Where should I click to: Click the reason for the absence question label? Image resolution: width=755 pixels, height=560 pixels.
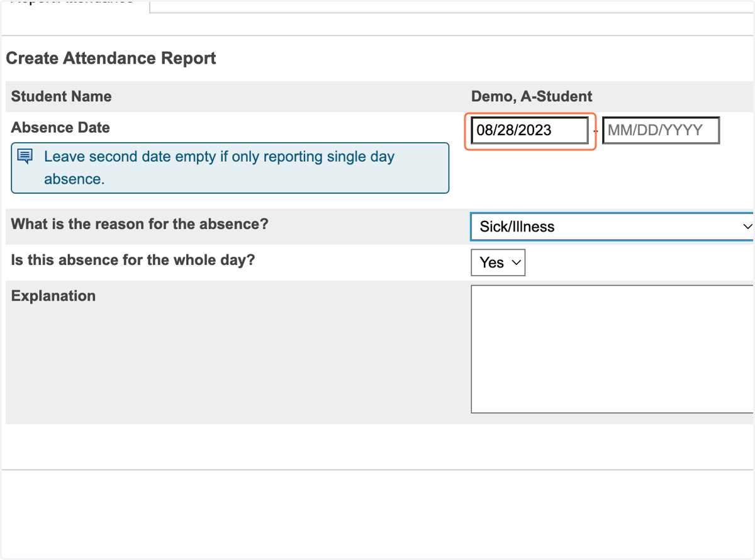pyautogui.click(x=140, y=224)
